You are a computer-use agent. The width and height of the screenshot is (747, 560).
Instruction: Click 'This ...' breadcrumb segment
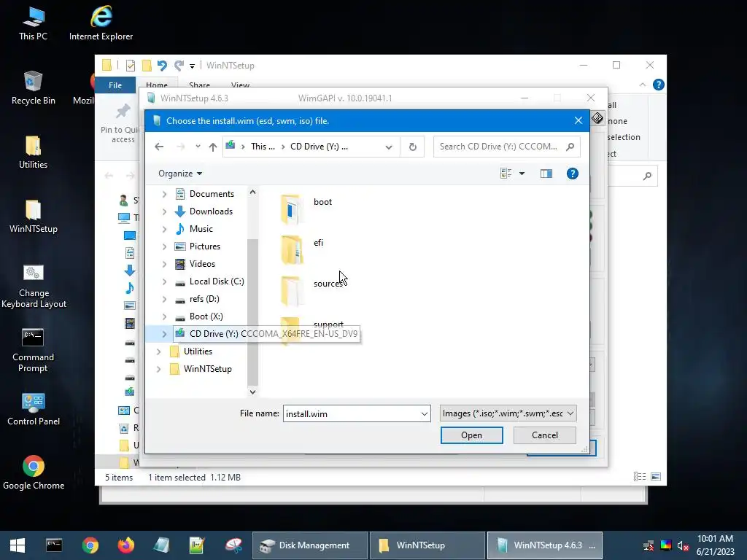(x=263, y=147)
